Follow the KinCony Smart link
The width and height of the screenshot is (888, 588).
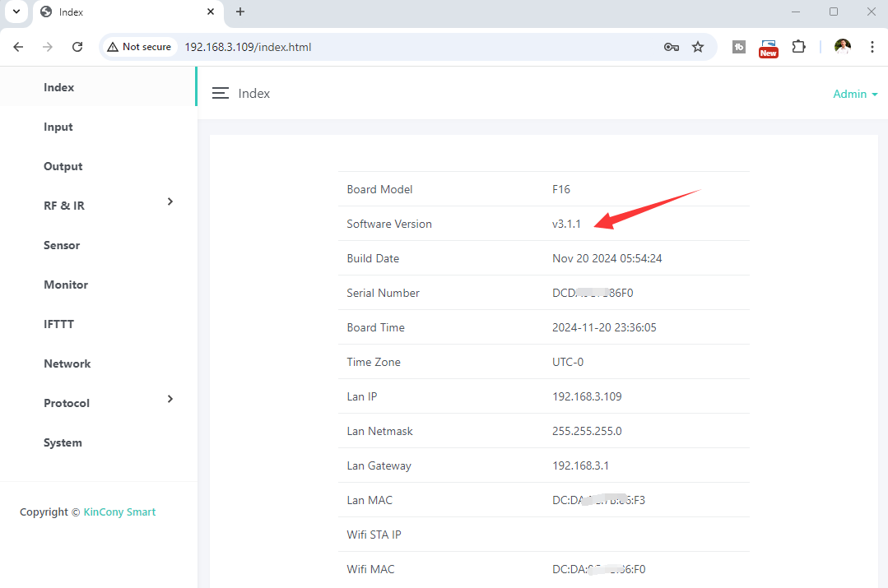tap(119, 512)
